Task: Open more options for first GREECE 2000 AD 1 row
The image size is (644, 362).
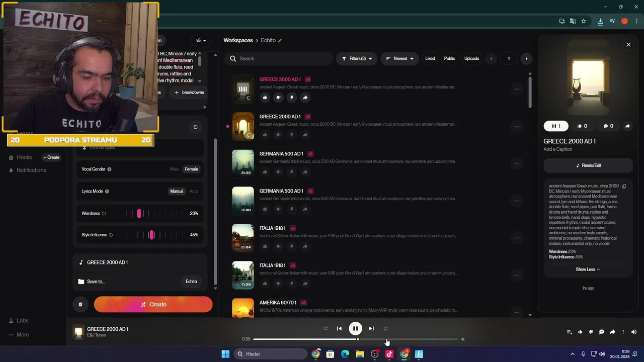Action: pyautogui.click(x=516, y=89)
